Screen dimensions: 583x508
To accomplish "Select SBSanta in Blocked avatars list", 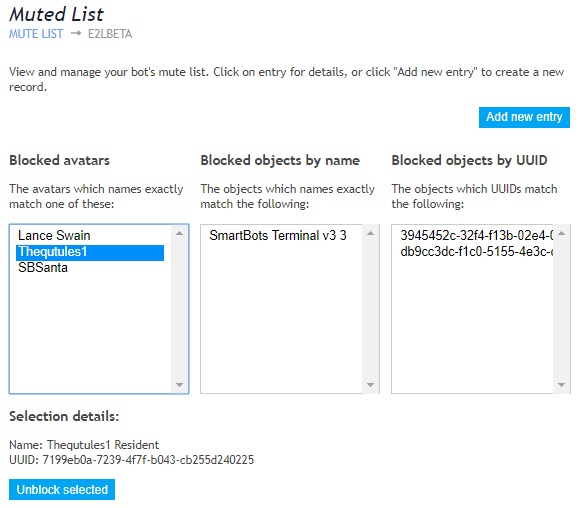I will click(90, 268).
